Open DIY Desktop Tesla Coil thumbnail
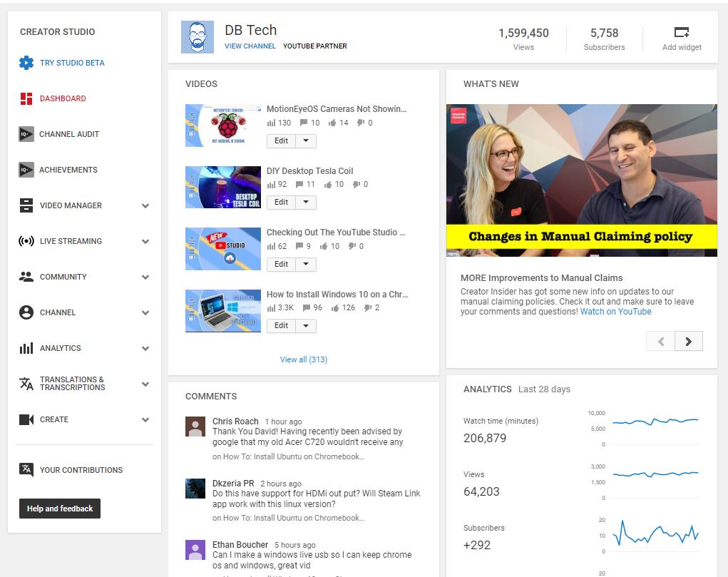This screenshot has width=728, height=577. coord(223,188)
